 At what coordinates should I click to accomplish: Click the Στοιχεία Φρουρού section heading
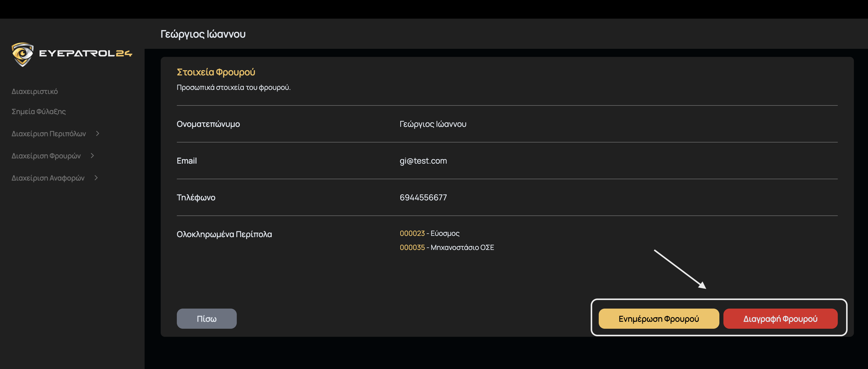click(216, 72)
